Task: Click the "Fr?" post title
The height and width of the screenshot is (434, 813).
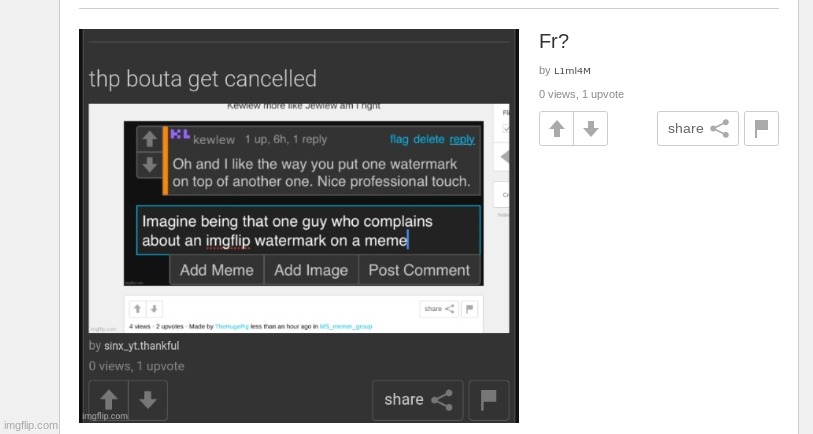Action: tap(554, 41)
